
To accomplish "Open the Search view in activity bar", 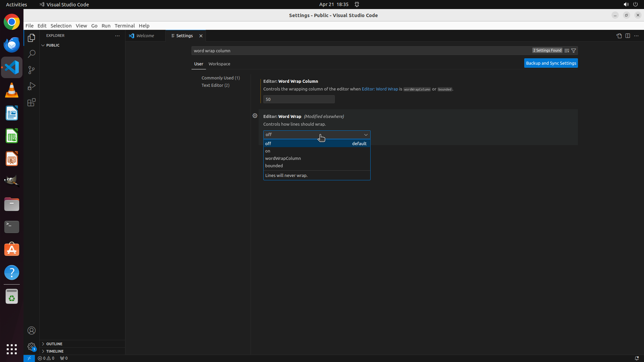I will click(x=32, y=54).
